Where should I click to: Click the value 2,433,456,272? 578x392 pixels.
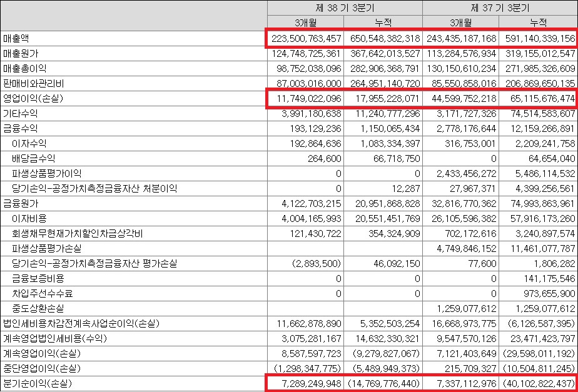pos(466,174)
